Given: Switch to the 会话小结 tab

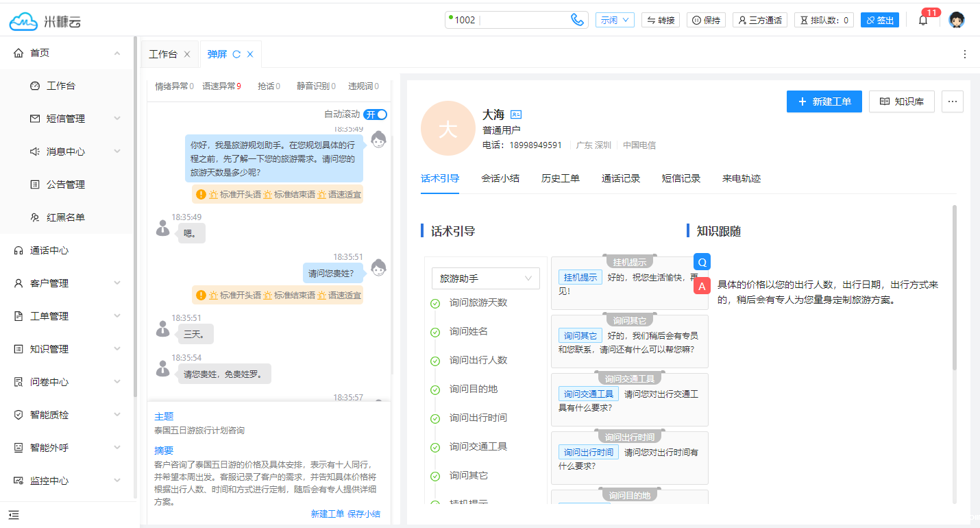Looking at the screenshot, I should pos(500,178).
